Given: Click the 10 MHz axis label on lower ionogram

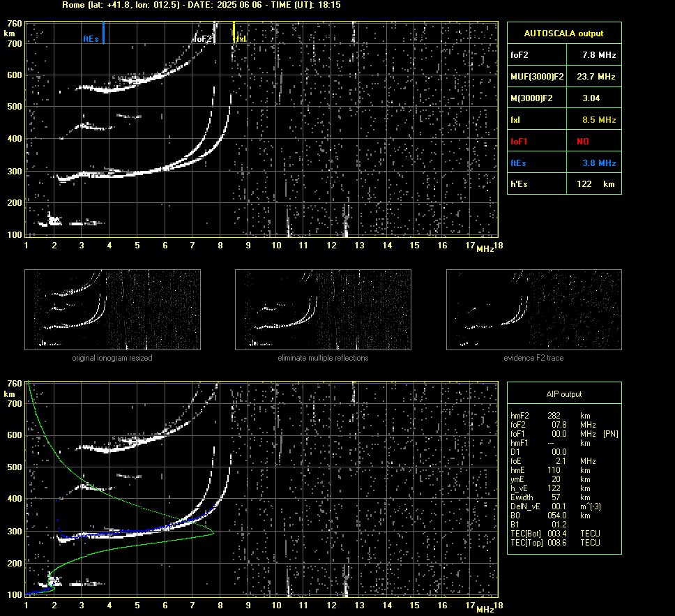Looking at the screenshot, I should pos(276,606).
